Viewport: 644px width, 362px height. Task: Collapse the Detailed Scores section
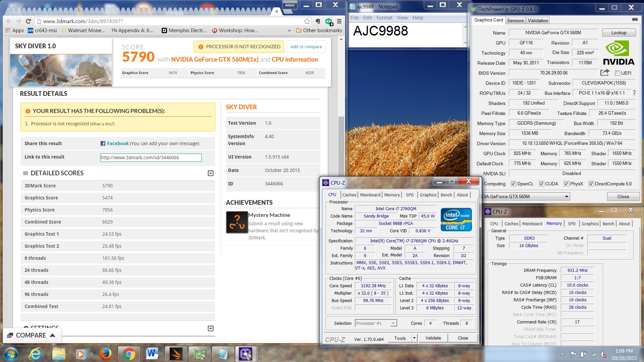[x=211, y=173]
